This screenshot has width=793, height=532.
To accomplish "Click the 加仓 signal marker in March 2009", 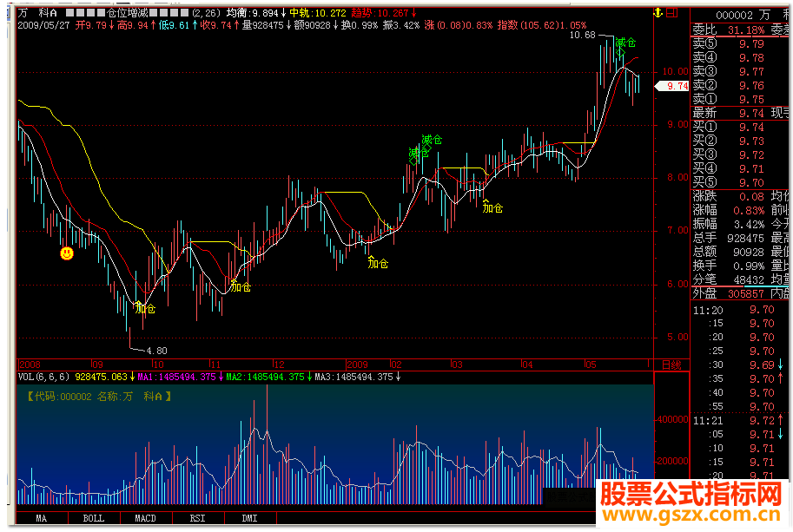I will pyautogui.click(x=492, y=207).
